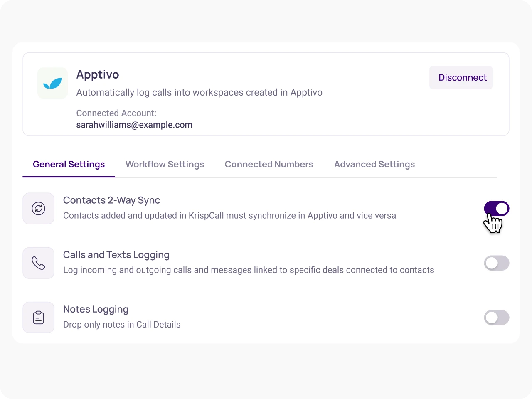
Task: Go to the Advanced Settings tab
Action: [374, 165]
